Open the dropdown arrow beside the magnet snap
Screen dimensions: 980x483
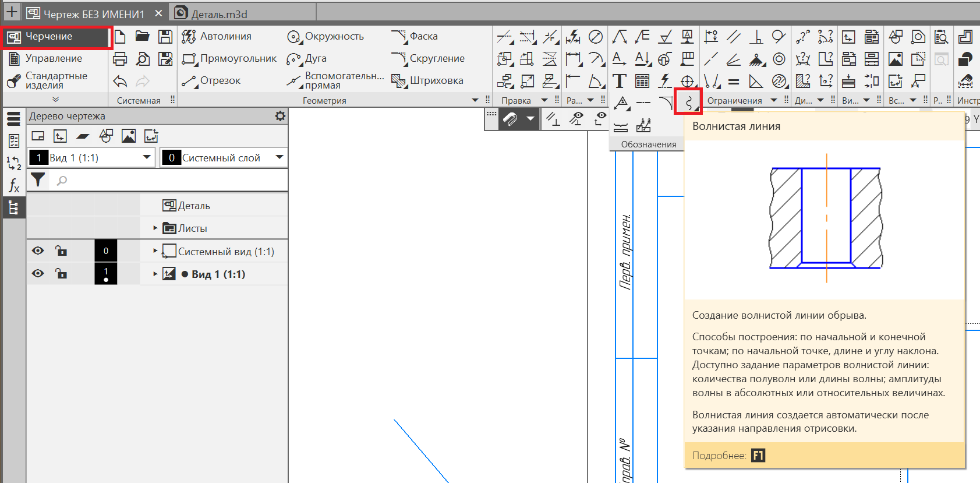(530, 119)
